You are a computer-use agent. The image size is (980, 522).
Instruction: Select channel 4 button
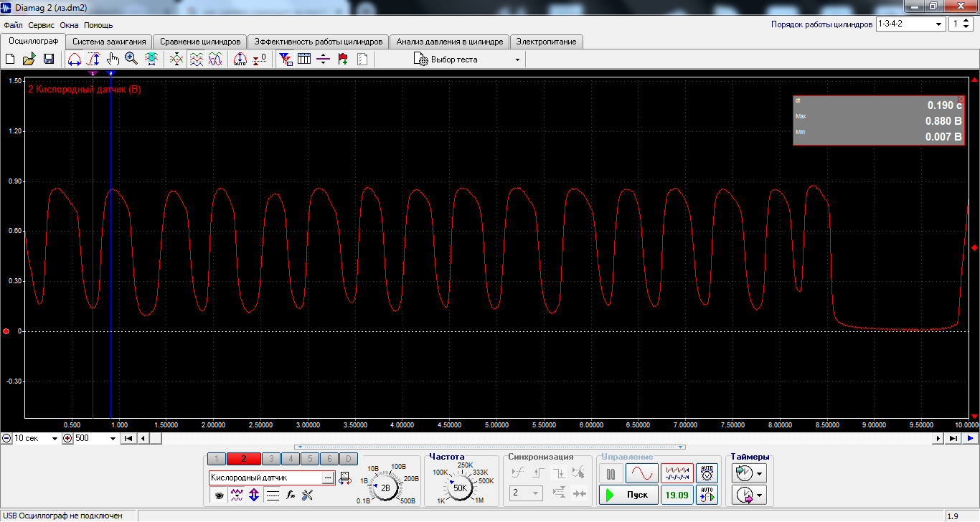(x=290, y=459)
